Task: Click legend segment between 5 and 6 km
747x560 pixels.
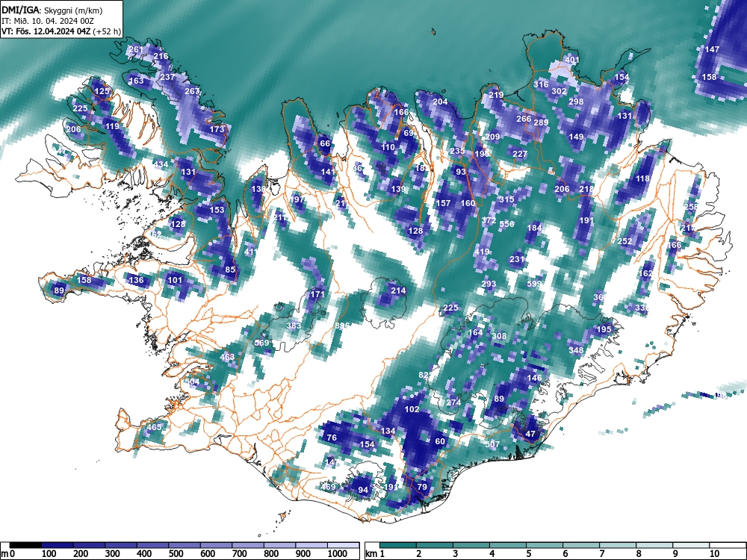Action: click(x=545, y=546)
